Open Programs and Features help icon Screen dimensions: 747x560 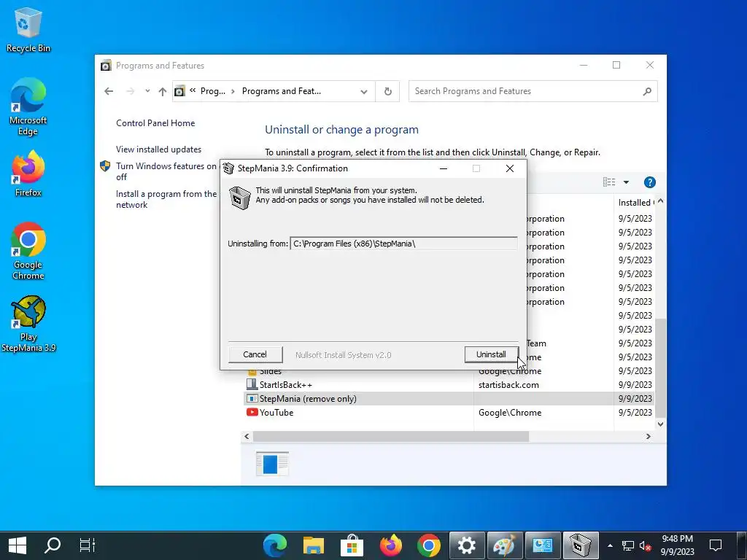tap(649, 182)
